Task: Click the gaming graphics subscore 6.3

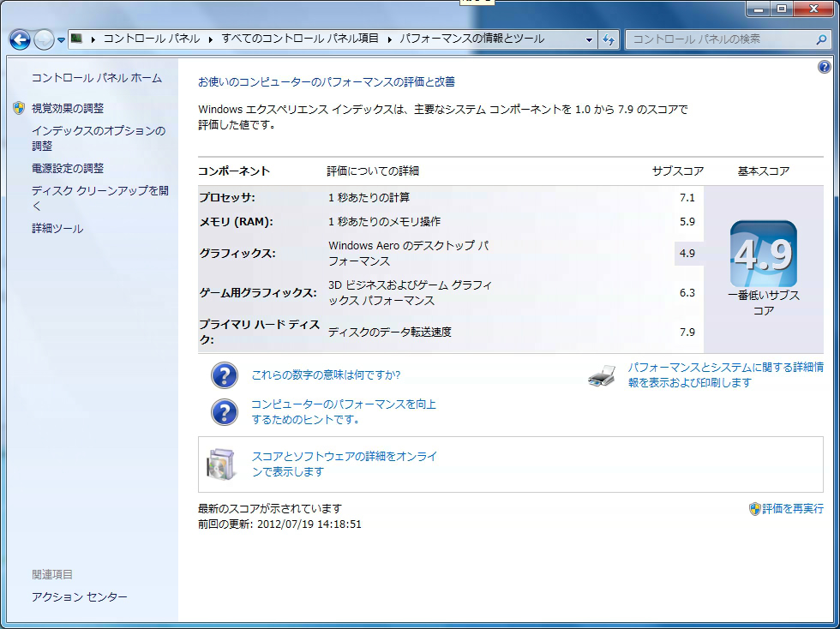Action: click(687, 293)
